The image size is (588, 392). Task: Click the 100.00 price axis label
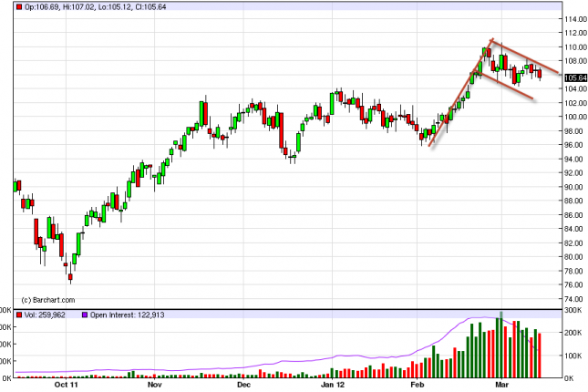coord(575,117)
